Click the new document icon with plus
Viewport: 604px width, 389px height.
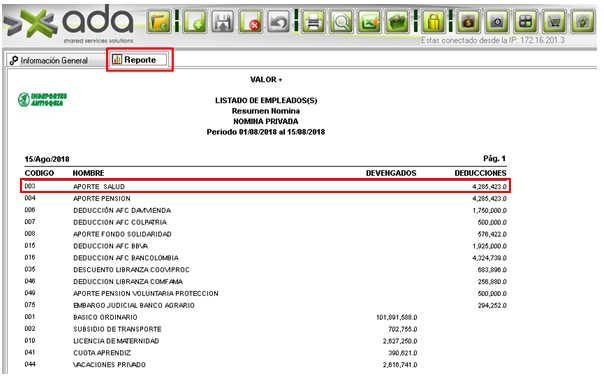click(195, 22)
